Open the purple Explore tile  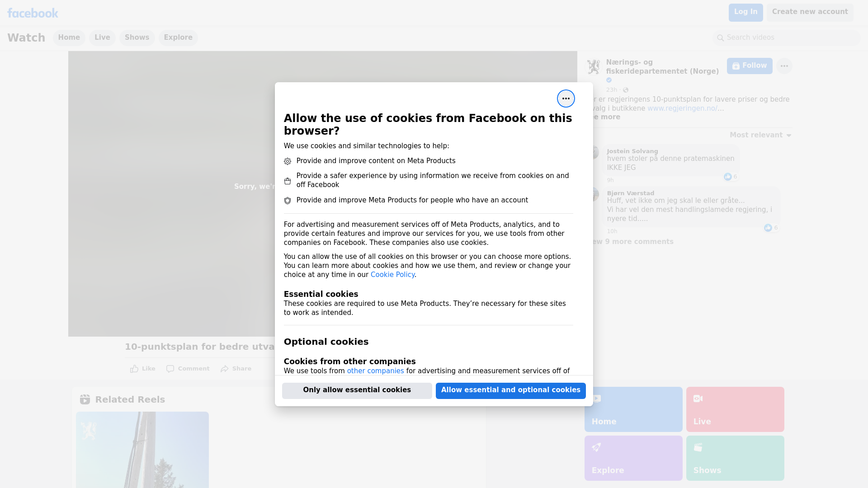click(633, 458)
